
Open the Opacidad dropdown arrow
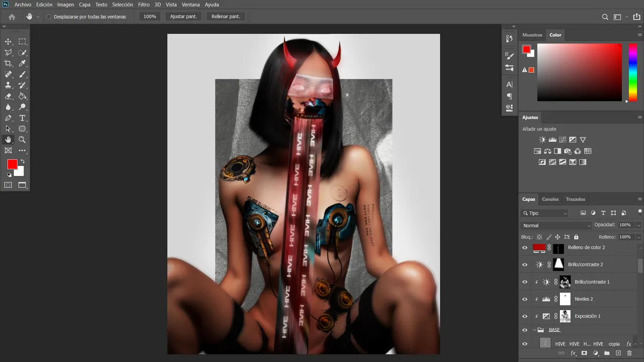pyautogui.click(x=638, y=225)
